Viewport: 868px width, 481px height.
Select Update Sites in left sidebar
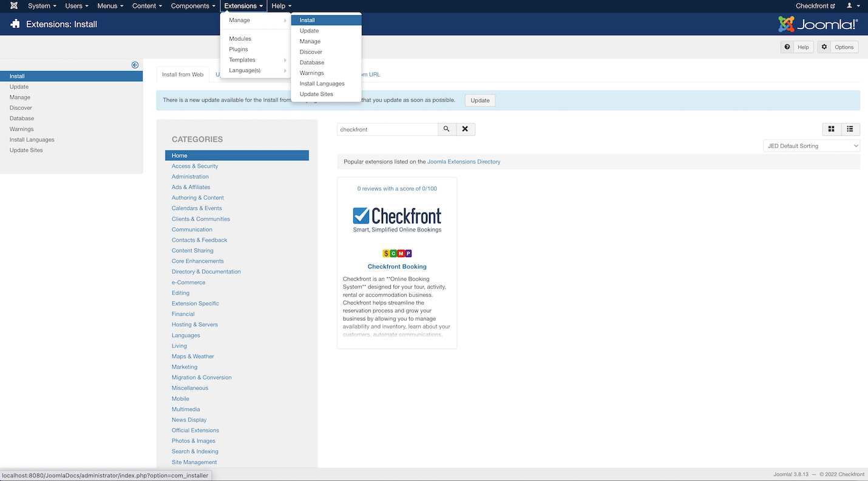(71, 150)
